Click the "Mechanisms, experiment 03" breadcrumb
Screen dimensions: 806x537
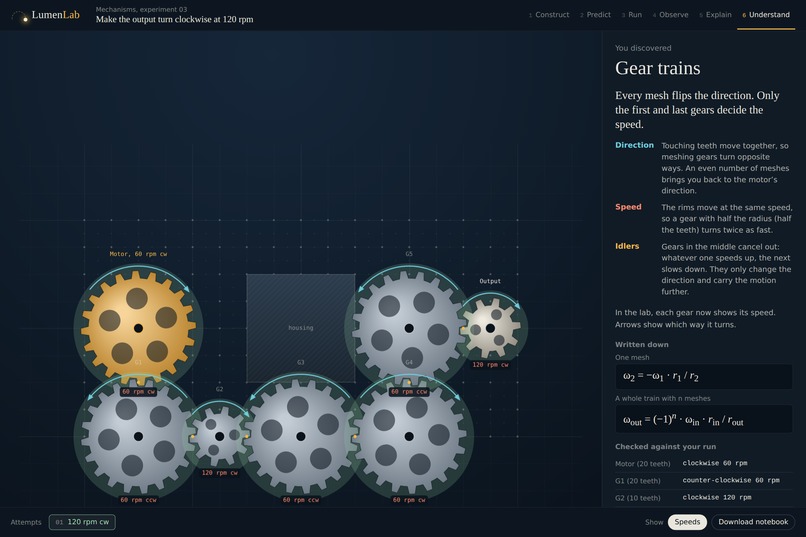[141, 9]
